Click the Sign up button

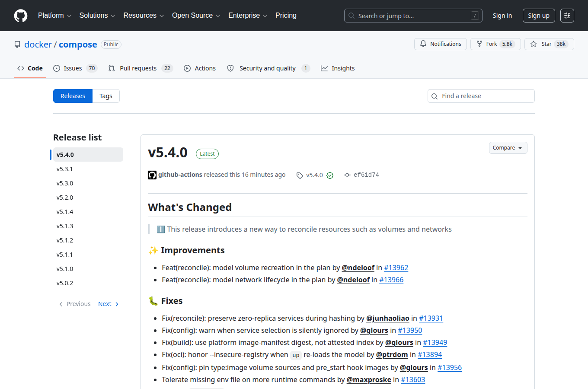pyautogui.click(x=539, y=16)
